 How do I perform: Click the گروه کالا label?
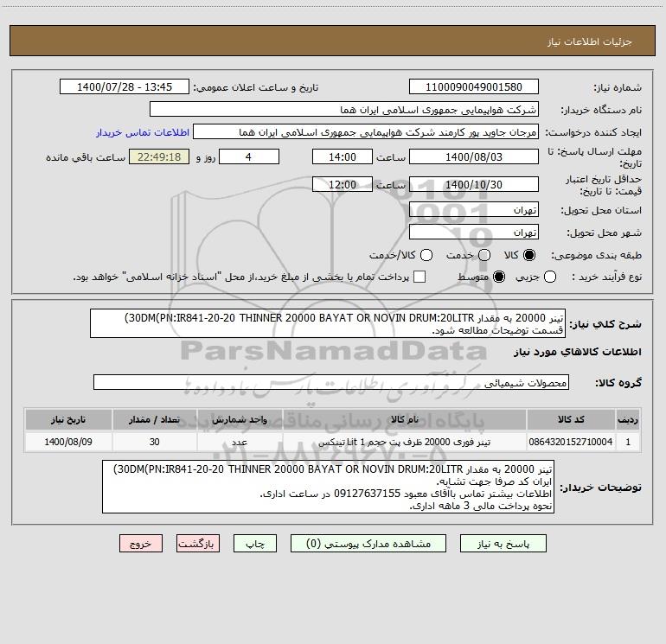[x=618, y=382]
